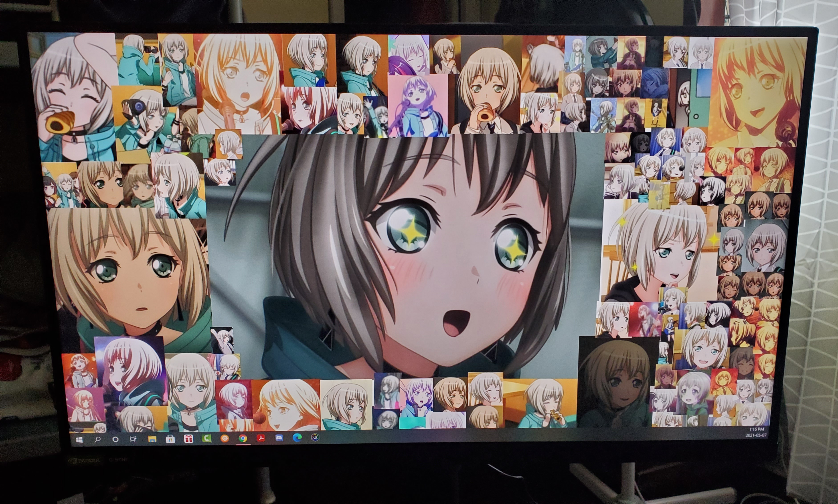
Task: Click the 2021-05-07 date in tray
Action: point(756,435)
